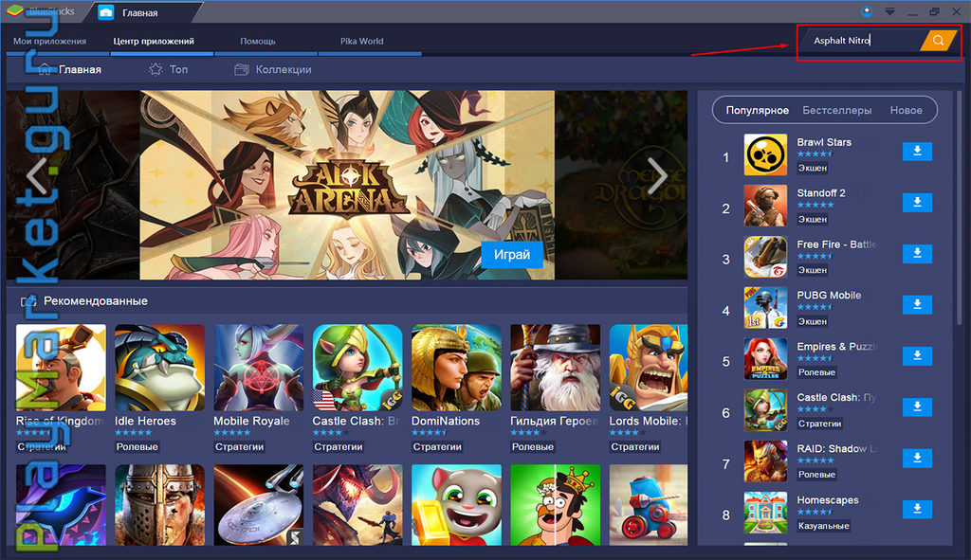Viewport: 971px width, 560px height.
Task: Open the account profile icon in title bar
Action: [867, 11]
